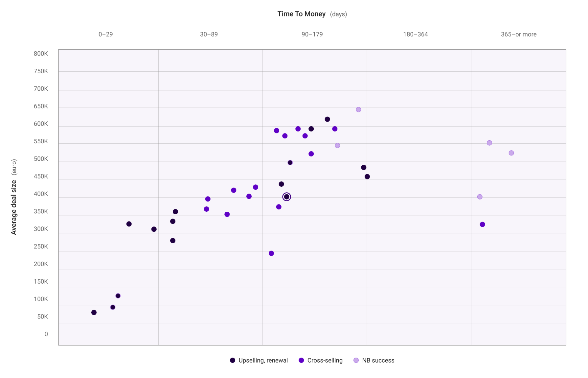
Task: Click the 30–89 days column header
Action: pyautogui.click(x=209, y=35)
